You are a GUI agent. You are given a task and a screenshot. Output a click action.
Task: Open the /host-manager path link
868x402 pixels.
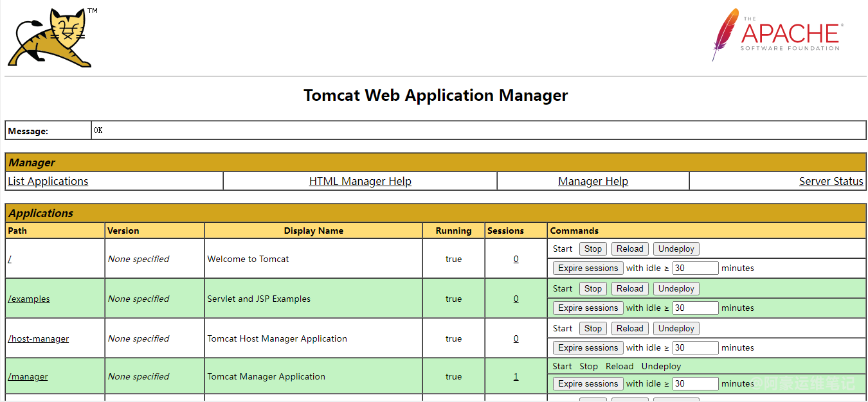pyautogui.click(x=39, y=338)
